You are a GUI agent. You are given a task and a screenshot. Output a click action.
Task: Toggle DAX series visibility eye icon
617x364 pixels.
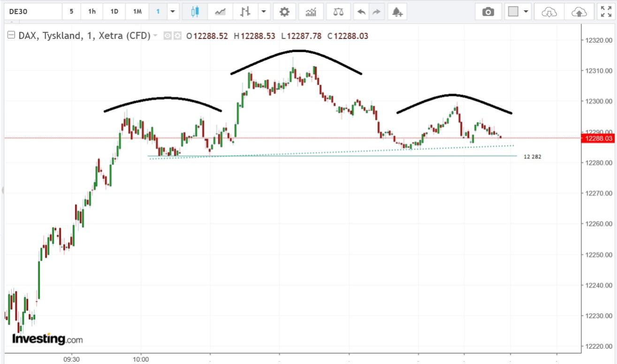point(168,36)
